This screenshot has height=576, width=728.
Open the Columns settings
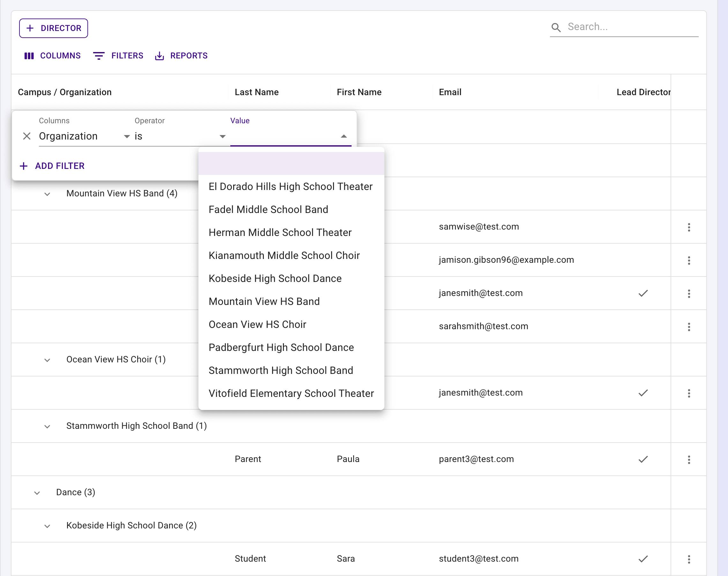52,56
